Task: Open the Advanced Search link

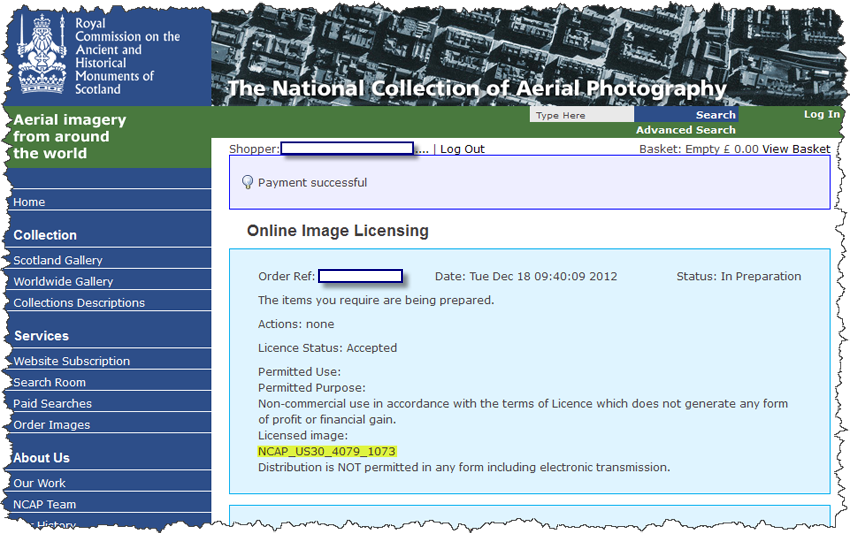Action: point(685,130)
